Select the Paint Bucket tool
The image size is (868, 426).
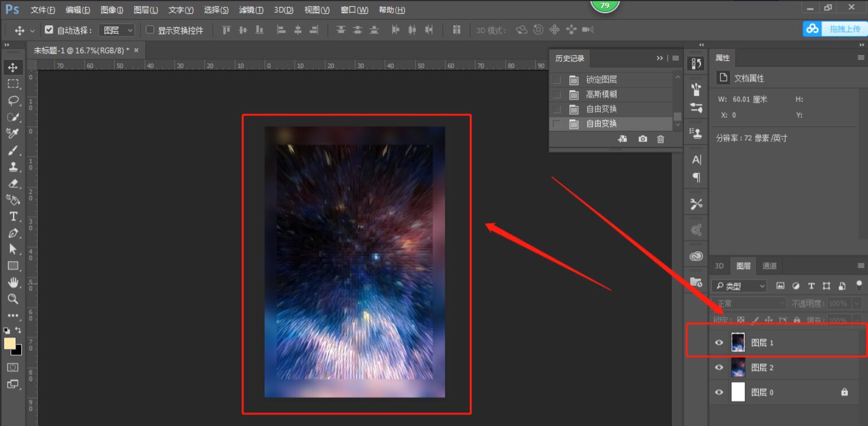point(13,200)
